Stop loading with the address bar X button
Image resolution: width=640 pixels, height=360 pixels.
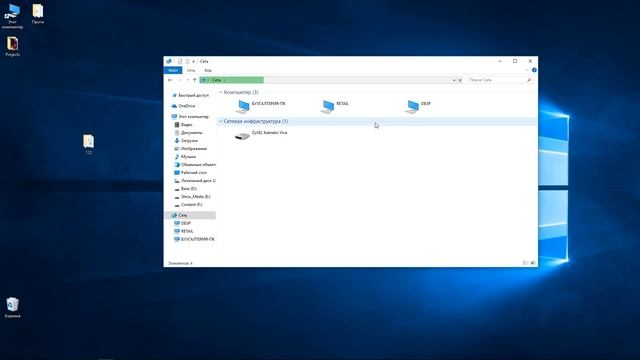[460, 80]
